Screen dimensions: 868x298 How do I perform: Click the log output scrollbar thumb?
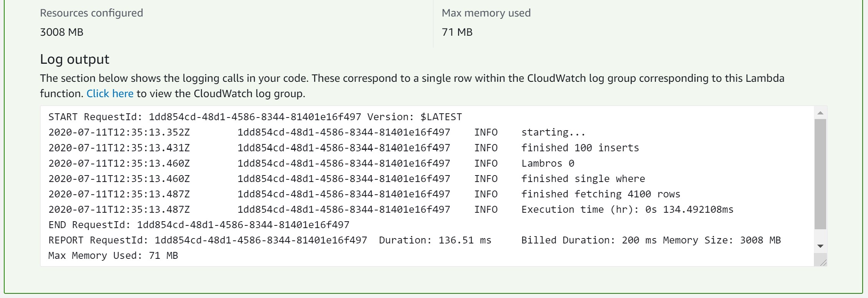pos(820,174)
